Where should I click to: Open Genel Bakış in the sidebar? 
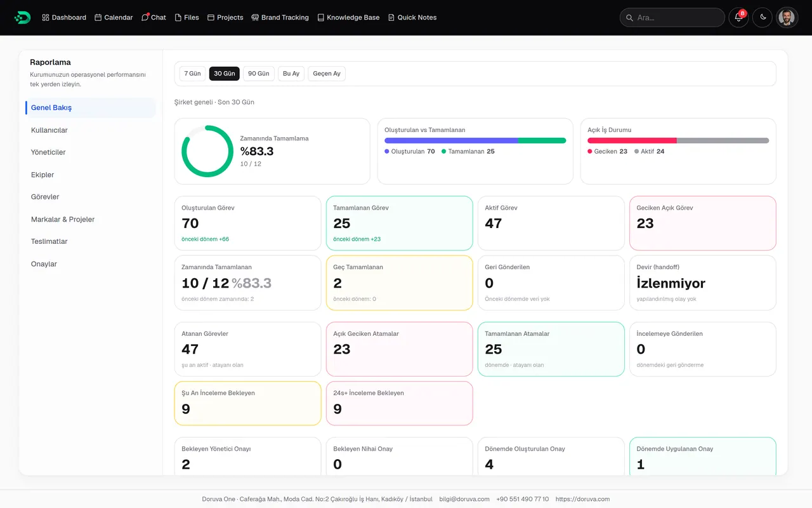(x=91, y=108)
